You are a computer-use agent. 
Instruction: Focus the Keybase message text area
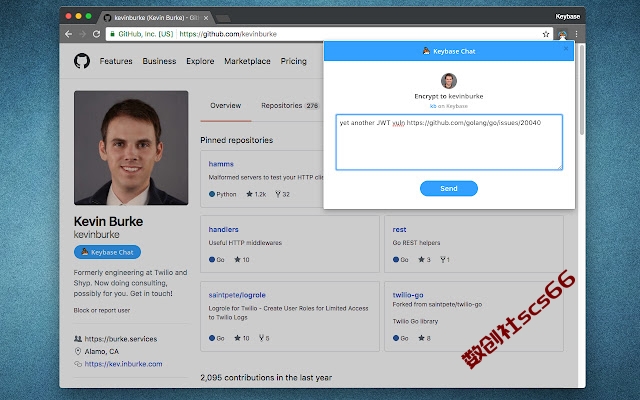449,142
